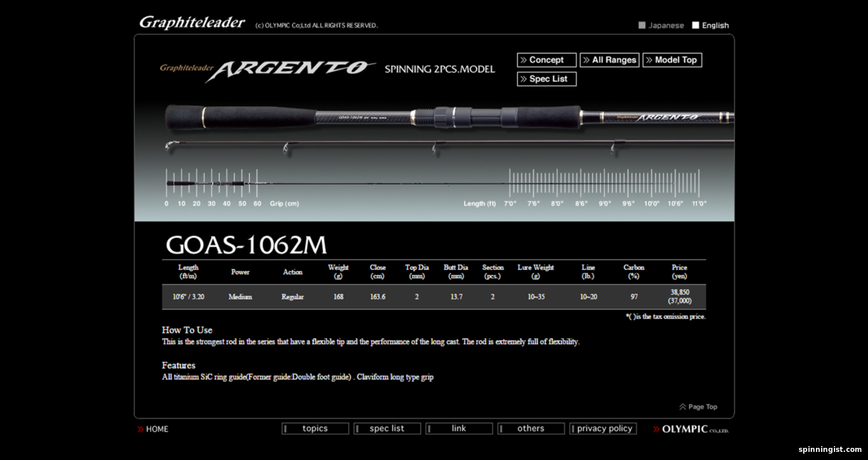
Task: Select the English language option
Action: (710, 25)
